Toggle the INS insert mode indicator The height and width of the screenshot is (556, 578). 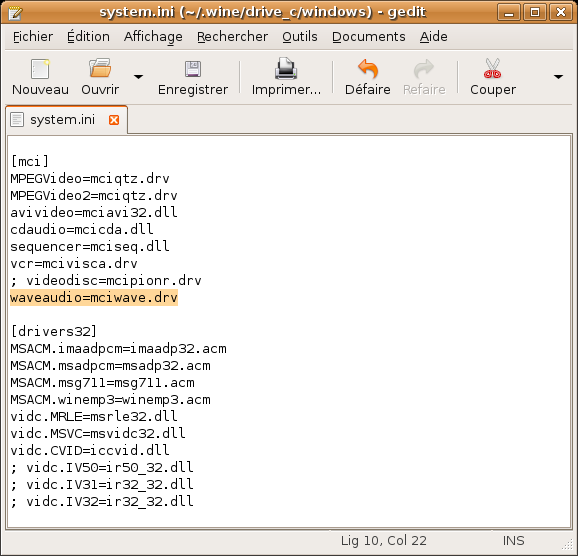(513, 541)
